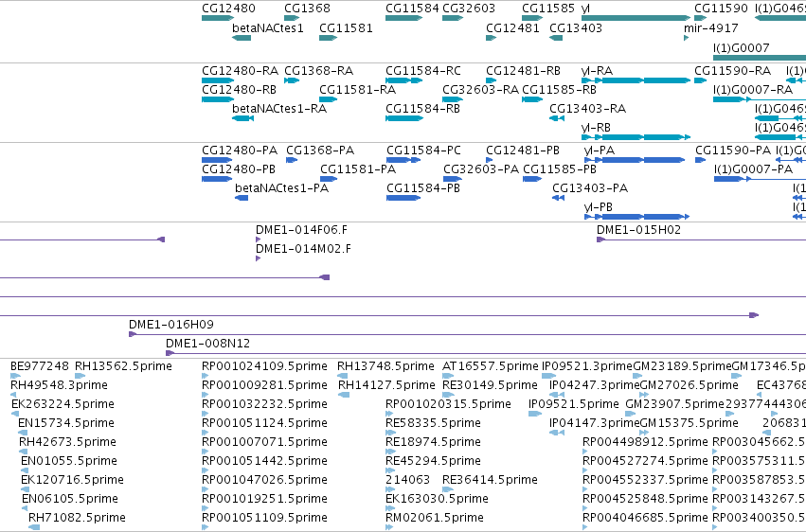Select the DME1-015H02 clone start

[600, 239]
